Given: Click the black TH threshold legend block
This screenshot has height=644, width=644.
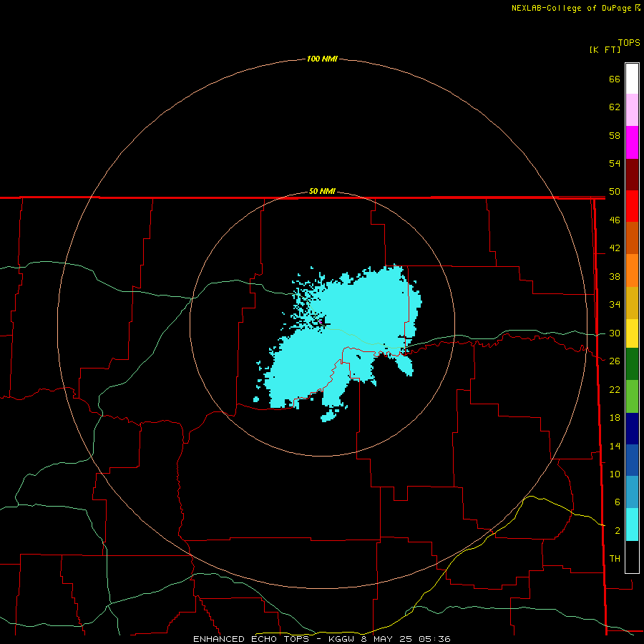Looking at the screenshot, I should click(632, 557).
